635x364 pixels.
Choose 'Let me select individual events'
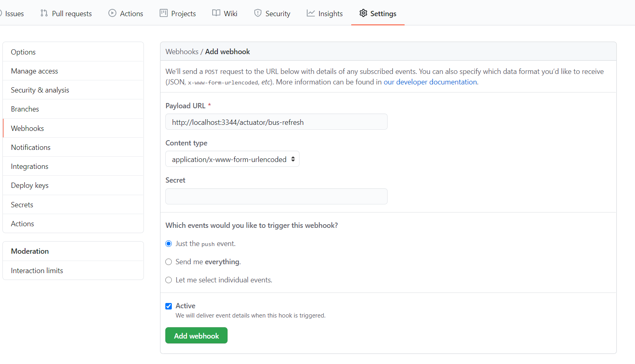(x=169, y=280)
